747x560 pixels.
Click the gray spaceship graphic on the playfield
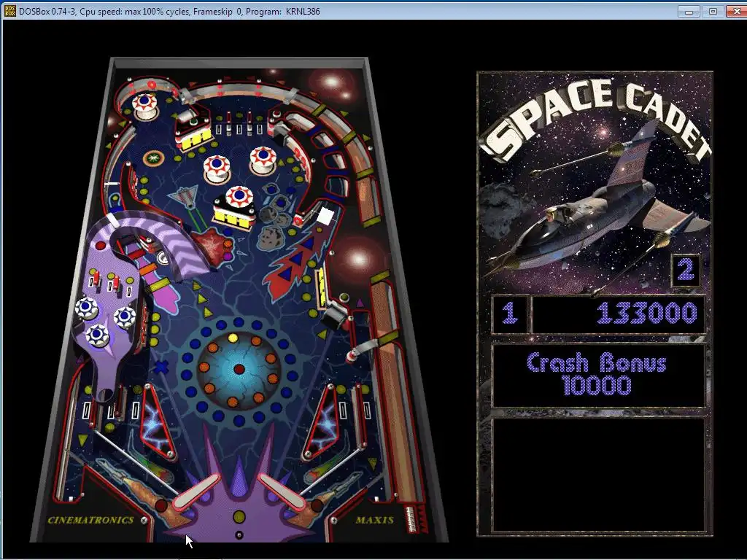185,197
